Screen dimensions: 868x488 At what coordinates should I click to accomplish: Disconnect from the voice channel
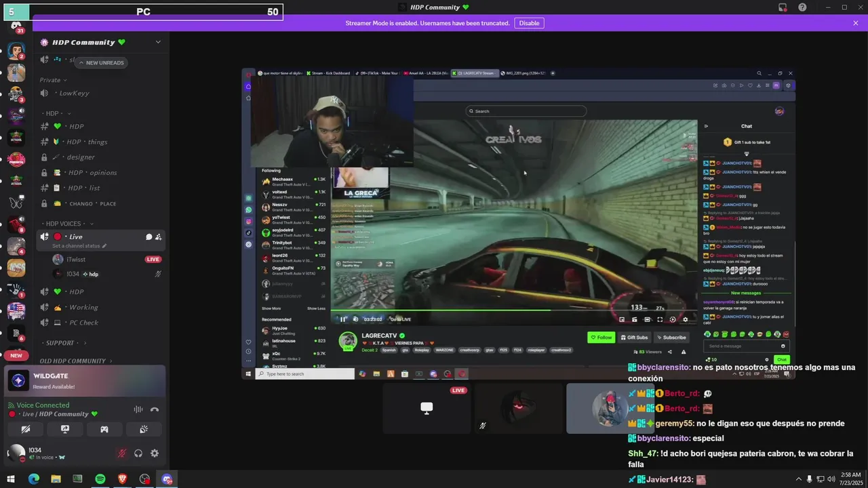pos(155,409)
